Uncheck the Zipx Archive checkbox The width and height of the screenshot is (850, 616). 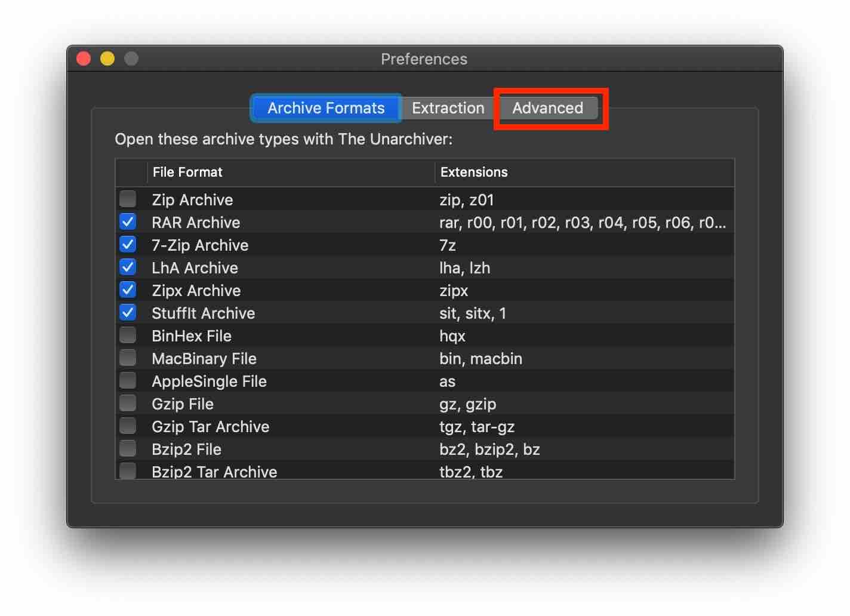coord(128,289)
